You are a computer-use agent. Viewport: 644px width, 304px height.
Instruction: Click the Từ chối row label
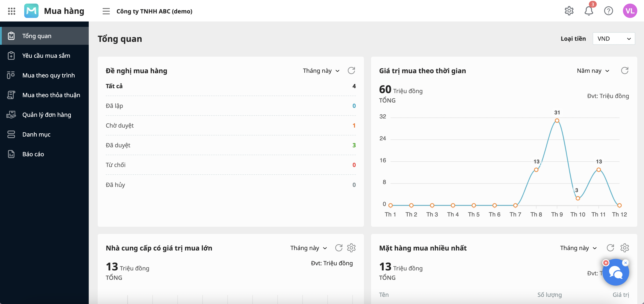(115, 165)
